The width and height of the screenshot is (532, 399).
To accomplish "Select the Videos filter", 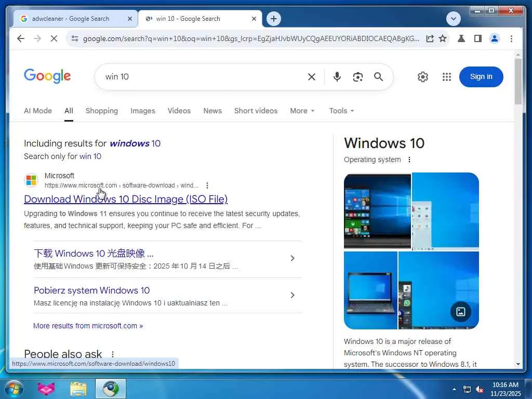I will click(179, 111).
